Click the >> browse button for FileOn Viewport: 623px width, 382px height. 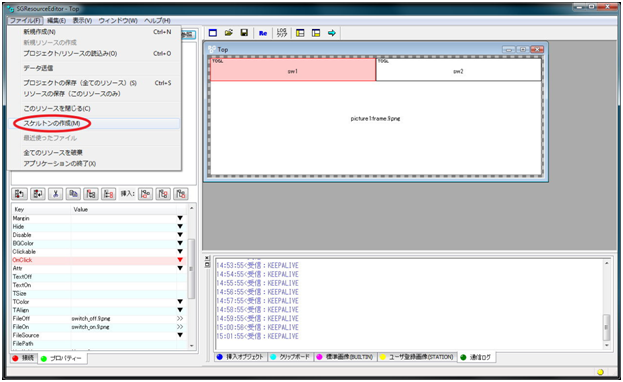point(180,327)
